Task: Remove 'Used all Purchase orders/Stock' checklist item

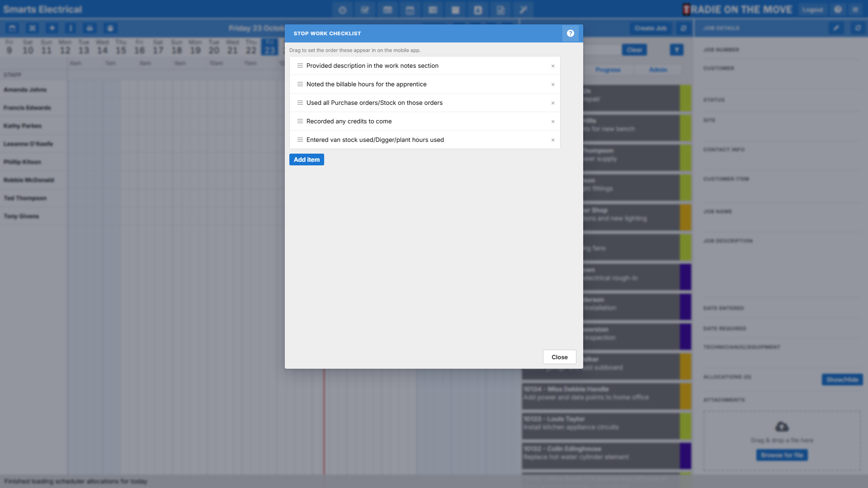Action: tap(553, 103)
